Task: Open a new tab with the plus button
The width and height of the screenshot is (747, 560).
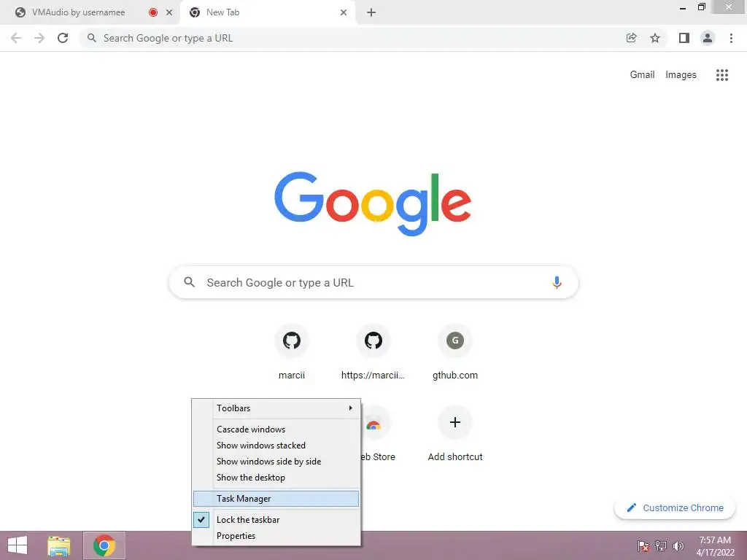Action: [371, 12]
